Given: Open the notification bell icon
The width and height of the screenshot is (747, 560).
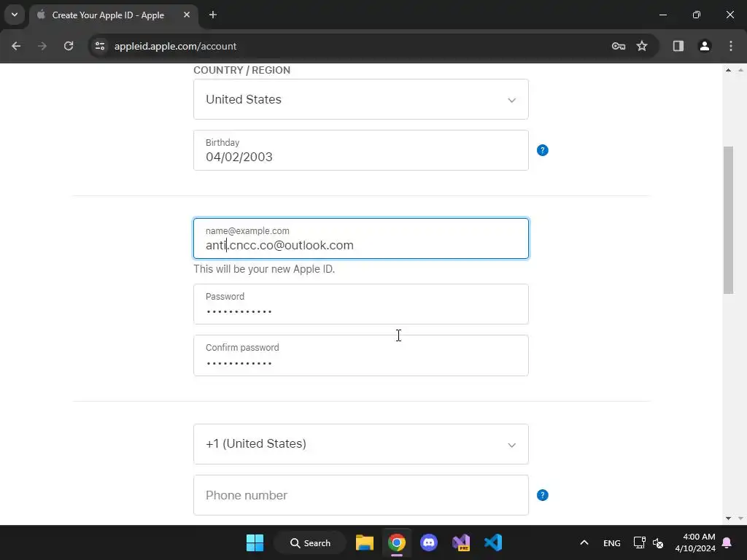Looking at the screenshot, I should point(727,542).
